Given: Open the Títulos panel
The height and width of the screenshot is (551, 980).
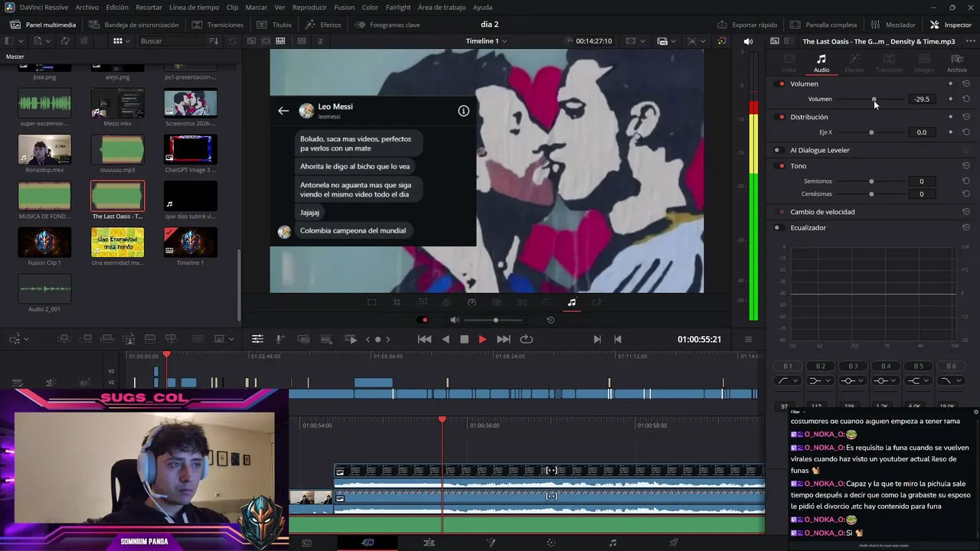Looking at the screenshot, I should click(274, 24).
